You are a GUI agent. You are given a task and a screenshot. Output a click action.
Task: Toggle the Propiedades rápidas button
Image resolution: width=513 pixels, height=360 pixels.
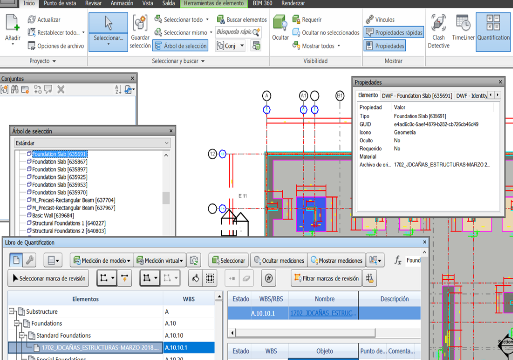tap(394, 33)
